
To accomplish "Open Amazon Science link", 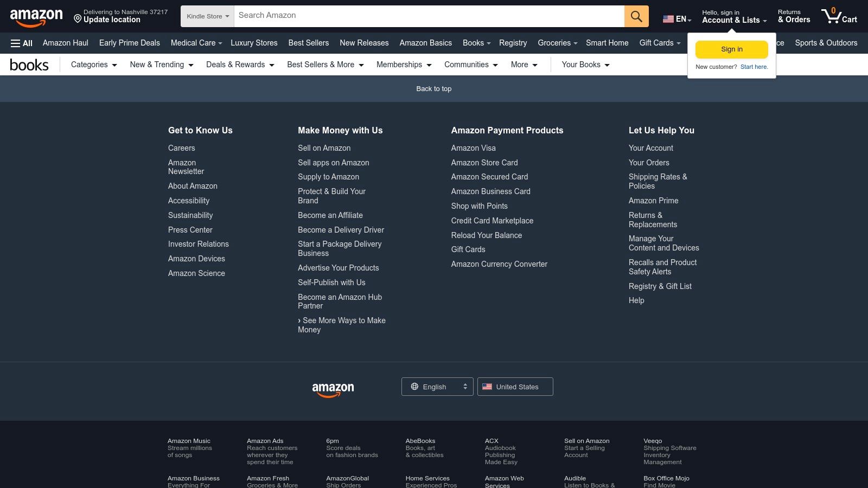I will pyautogui.click(x=196, y=273).
